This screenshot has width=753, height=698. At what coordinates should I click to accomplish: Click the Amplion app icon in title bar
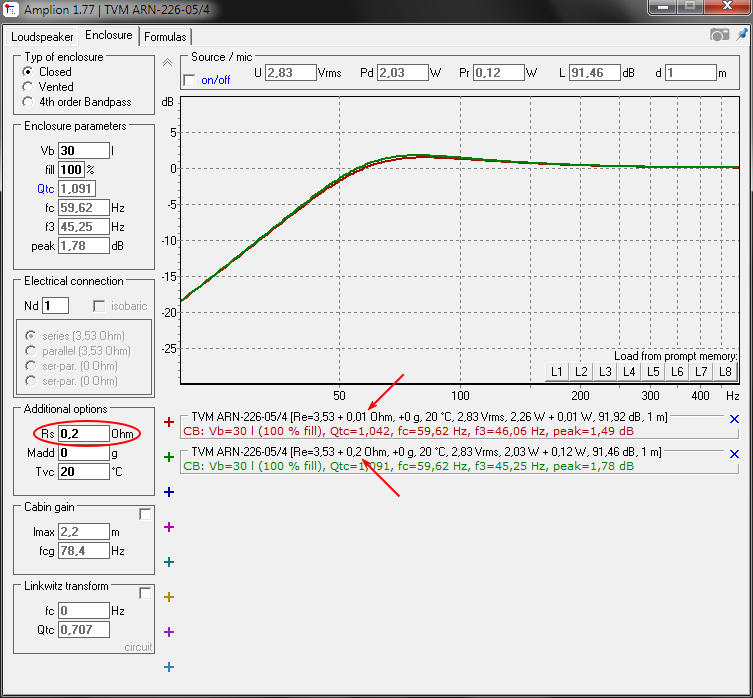pos(11,10)
